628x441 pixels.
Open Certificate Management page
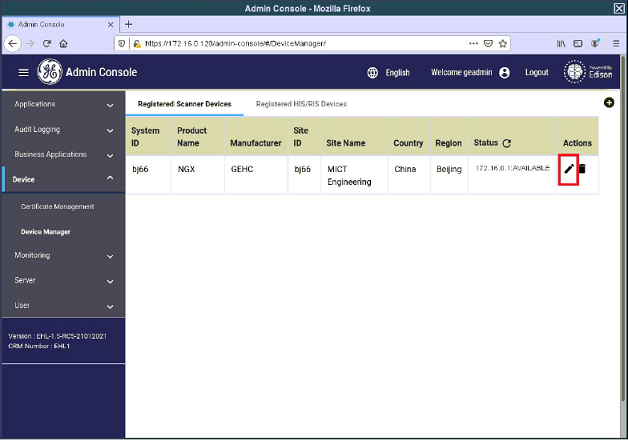coord(57,206)
